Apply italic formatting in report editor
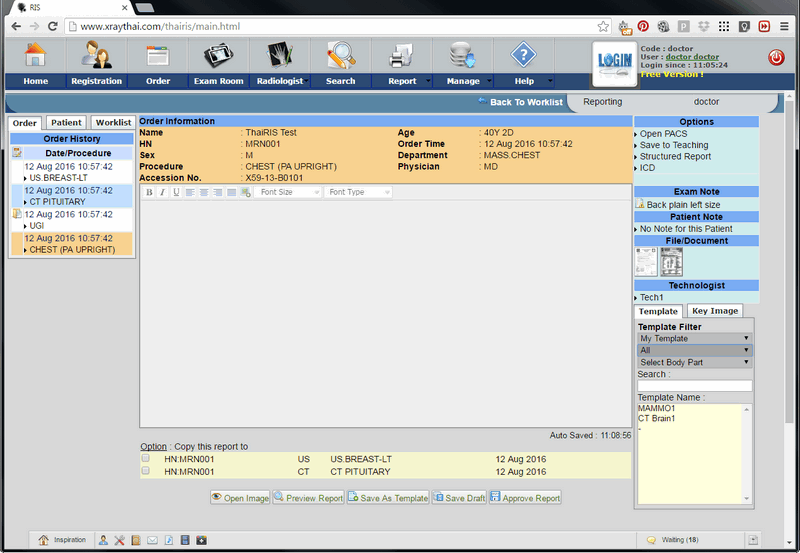 [163, 192]
